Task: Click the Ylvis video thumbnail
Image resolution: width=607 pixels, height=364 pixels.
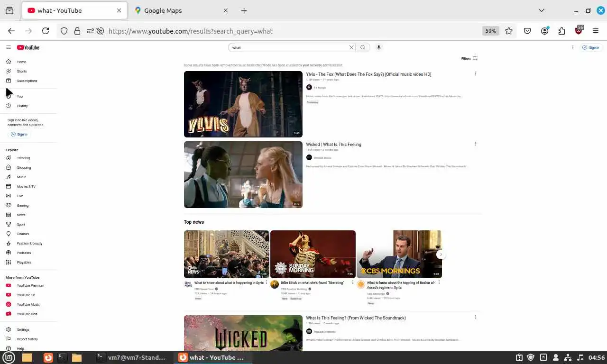Action: point(243,104)
